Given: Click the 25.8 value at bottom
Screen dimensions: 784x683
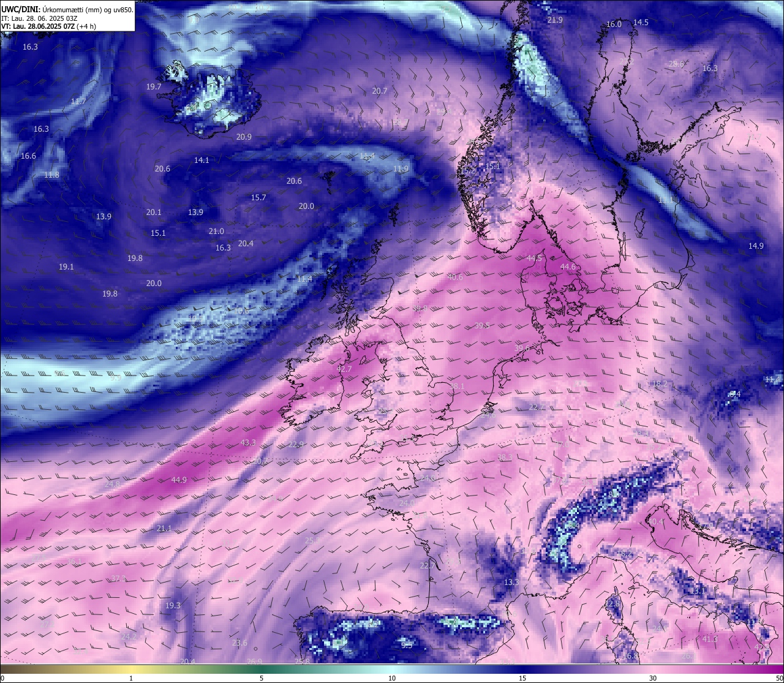Looking at the screenshot, I should [302, 661].
